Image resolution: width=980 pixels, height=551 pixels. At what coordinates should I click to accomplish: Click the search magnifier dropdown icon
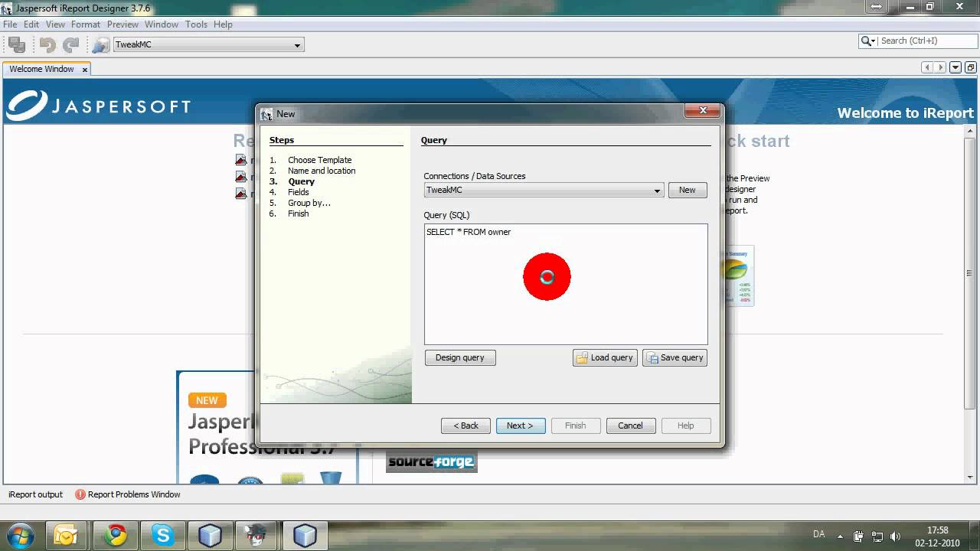(868, 41)
